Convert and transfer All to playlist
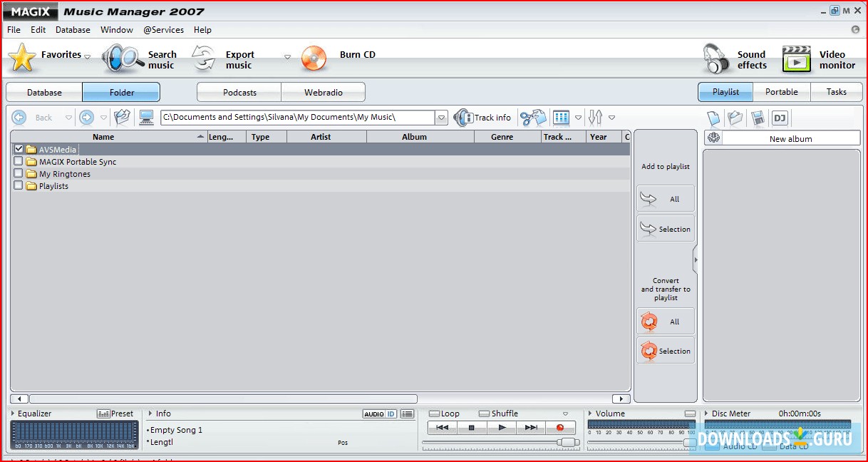Viewport: 868px width, 462px height. (x=666, y=322)
